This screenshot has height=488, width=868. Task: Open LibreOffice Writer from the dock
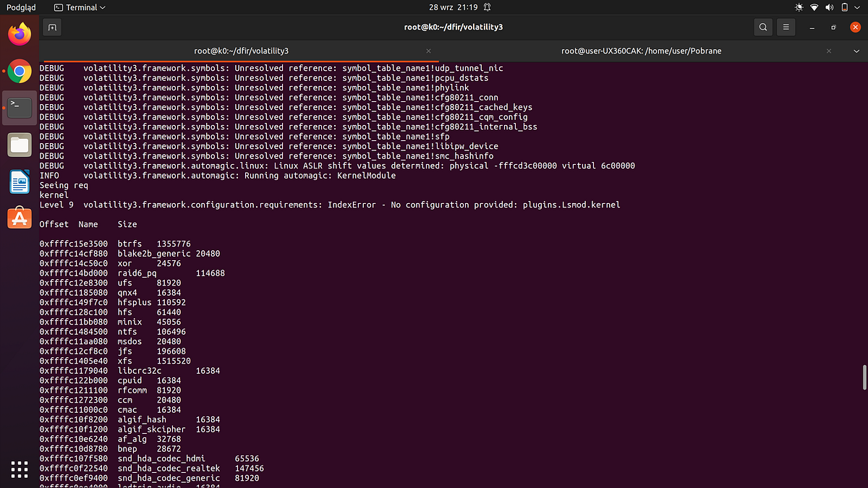click(19, 181)
